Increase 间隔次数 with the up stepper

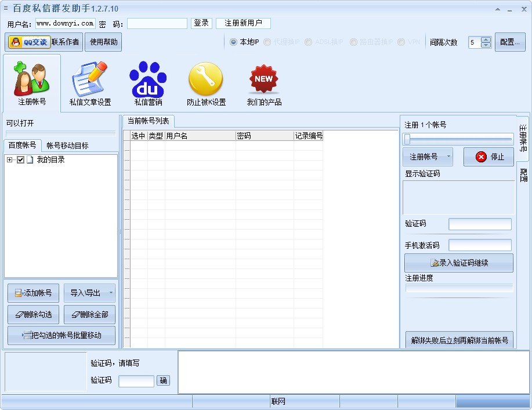point(486,39)
